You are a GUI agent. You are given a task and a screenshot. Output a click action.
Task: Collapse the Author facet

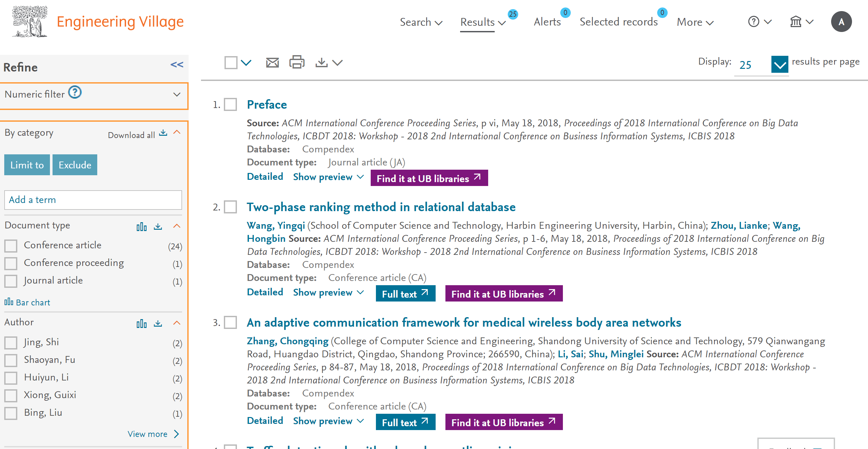click(177, 323)
